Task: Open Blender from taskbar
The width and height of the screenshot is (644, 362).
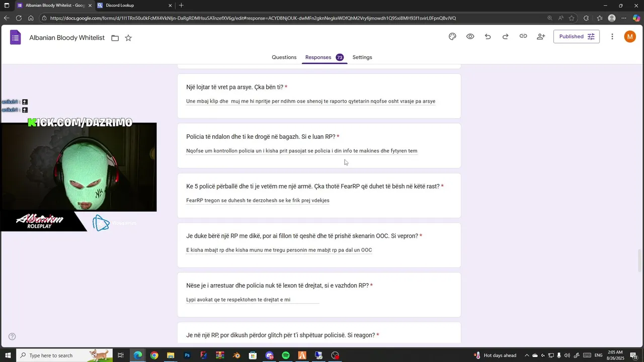Action: point(236,355)
